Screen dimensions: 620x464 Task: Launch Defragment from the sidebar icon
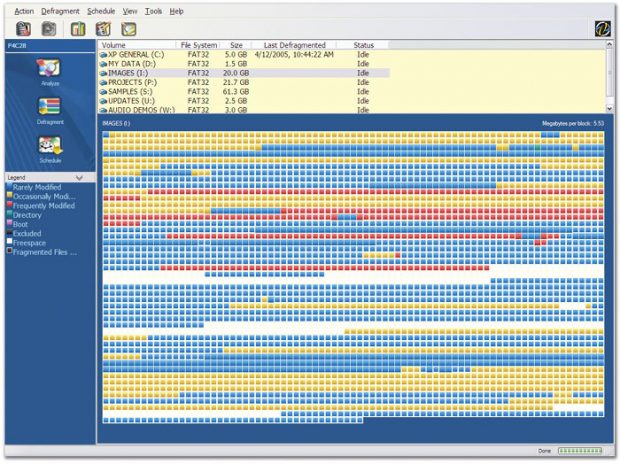(x=49, y=107)
